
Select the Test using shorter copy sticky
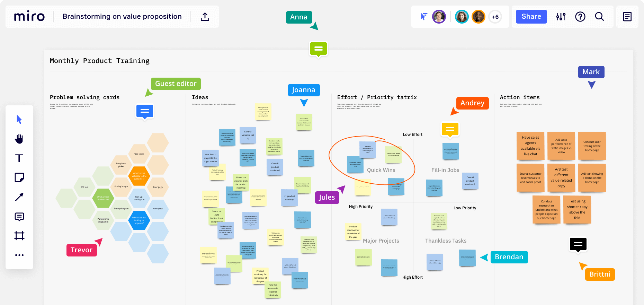pyautogui.click(x=577, y=210)
